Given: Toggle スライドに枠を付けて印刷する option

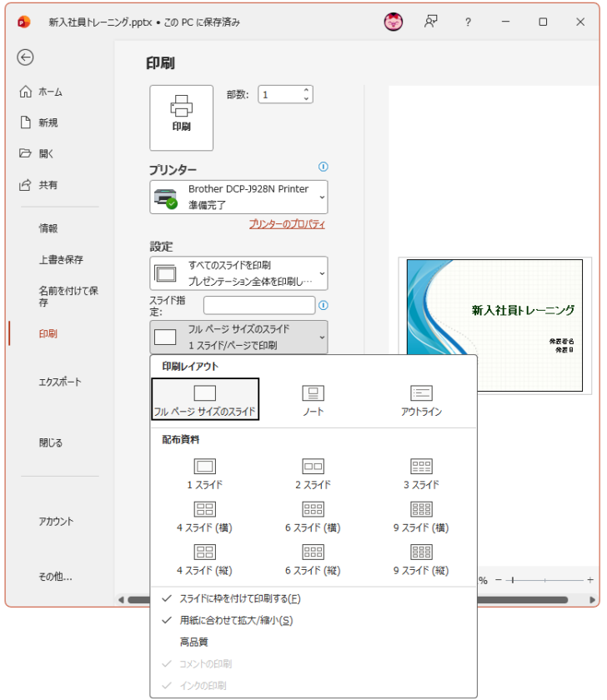Looking at the screenshot, I should (239, 598).
